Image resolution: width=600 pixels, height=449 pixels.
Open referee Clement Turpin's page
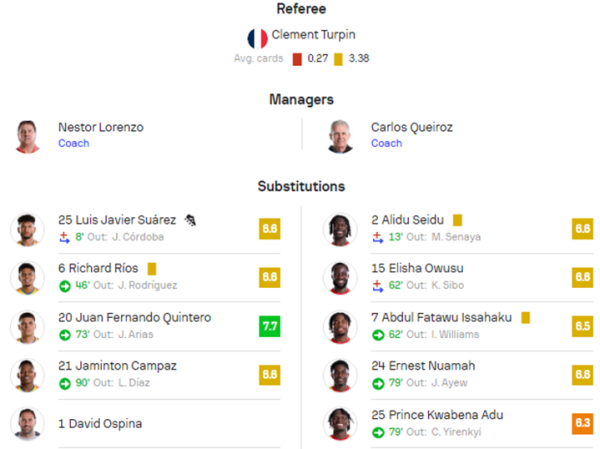pyautogui.click(x=313, y=34)
